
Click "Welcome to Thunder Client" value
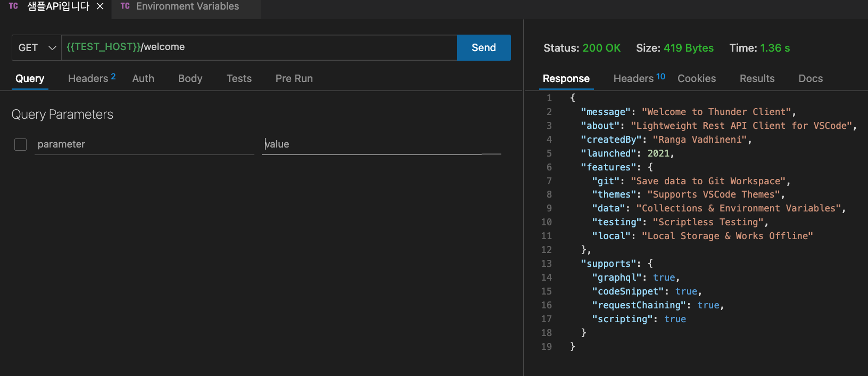(x=716, y=112)
